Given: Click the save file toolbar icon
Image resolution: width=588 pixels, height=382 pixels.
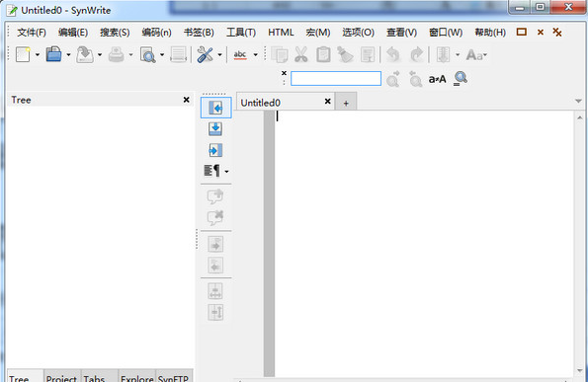Looking at the screenshot, I should [x=85, y=54].
